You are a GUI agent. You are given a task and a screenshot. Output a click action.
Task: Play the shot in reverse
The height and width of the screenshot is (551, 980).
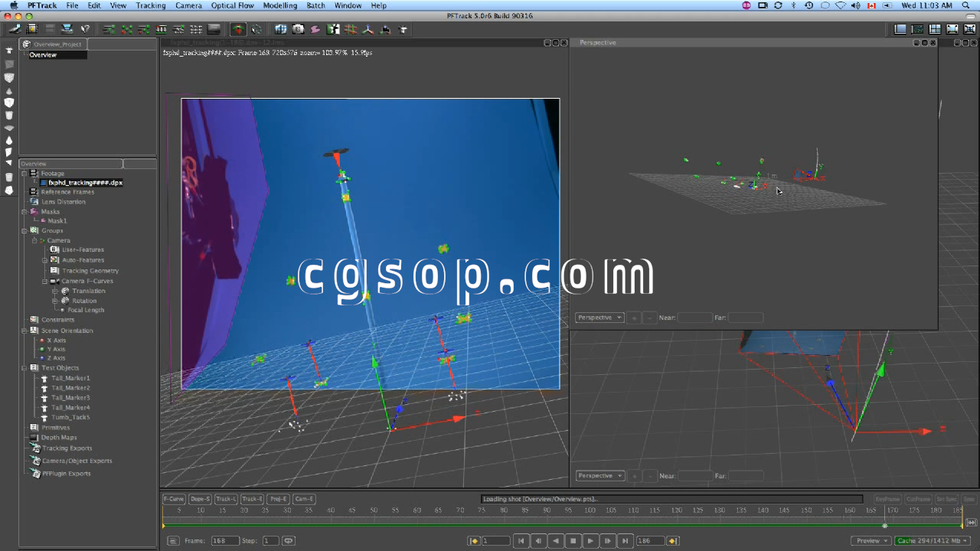[x=556, y=541]
